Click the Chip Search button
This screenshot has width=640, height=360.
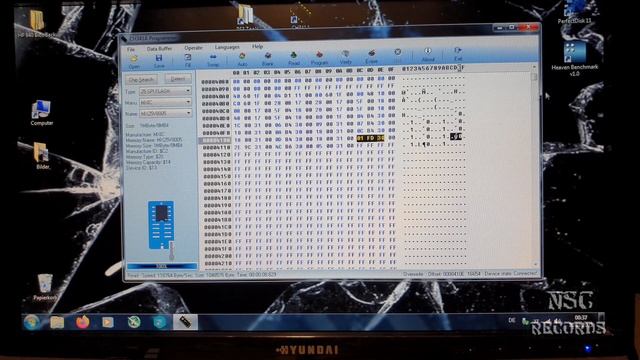tap(141, 80)
